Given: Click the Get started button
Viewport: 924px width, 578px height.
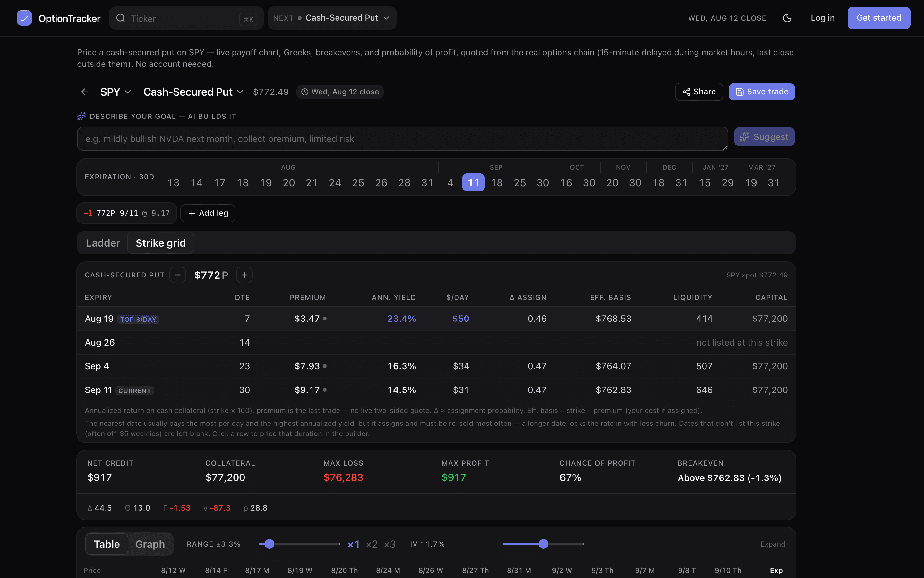Looking at the screenshot, I should pos(879,18).
